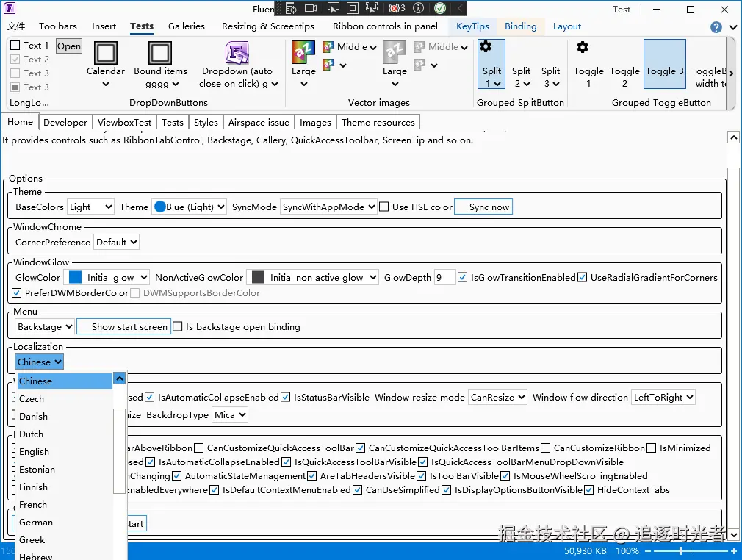Check Is backstage open binding
Viewport: 742px width, 560px height.
178,326
